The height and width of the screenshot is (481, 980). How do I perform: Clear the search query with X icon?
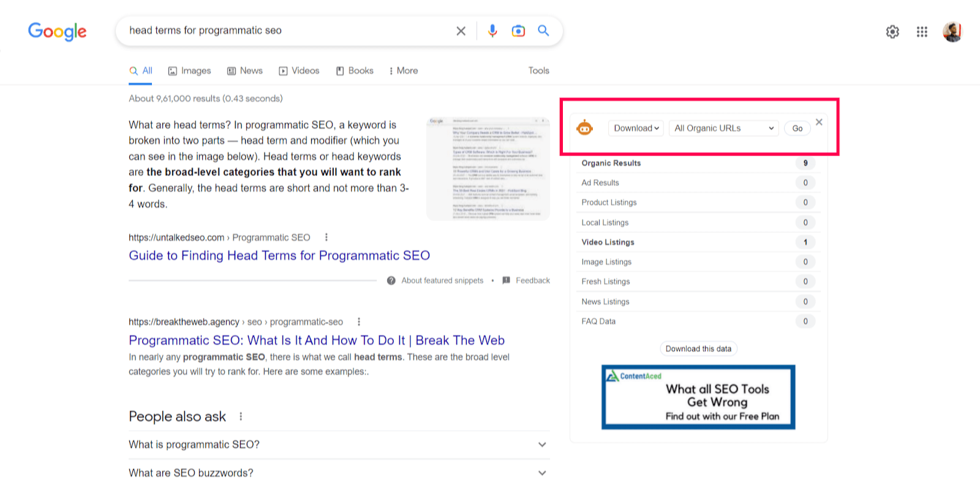(x=461, y=31)
